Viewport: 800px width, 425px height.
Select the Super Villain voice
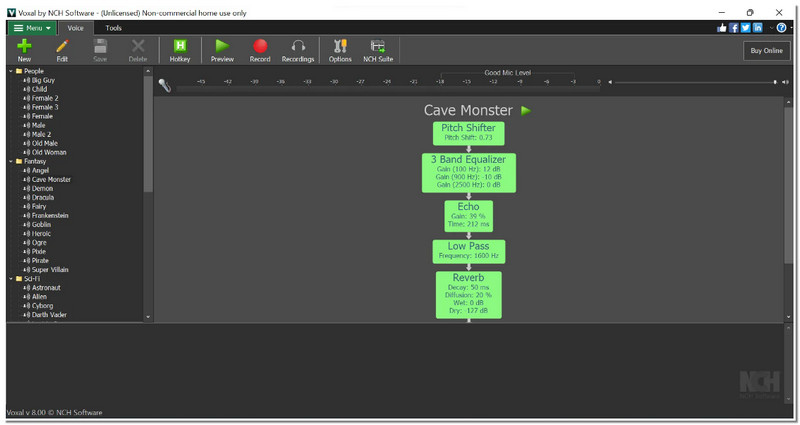pyautogui.click(x=50, y=269)
